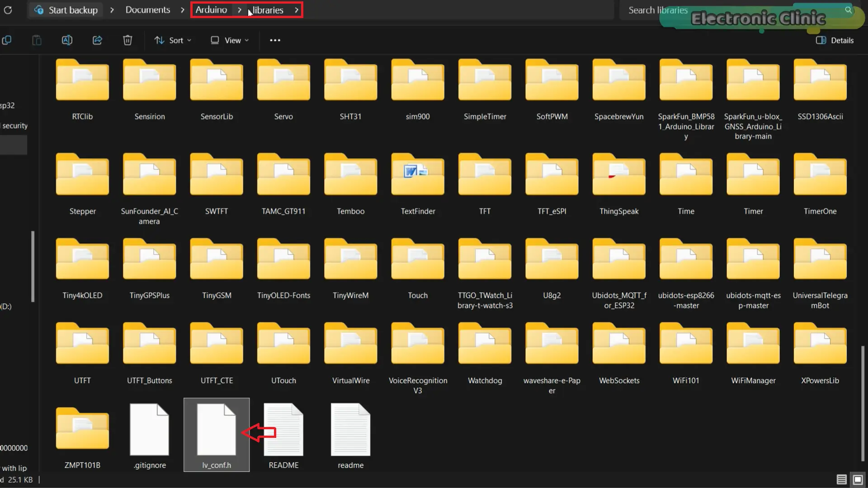Click the navigation pane scrollbar
The image size is (868, 488).
point(33,266)
